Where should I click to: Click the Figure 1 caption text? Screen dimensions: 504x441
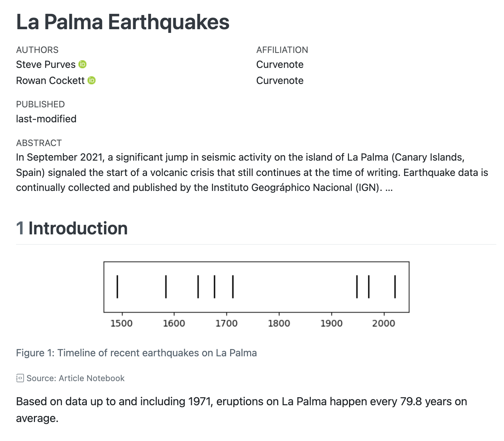pyautogui.click(x=136, y=353)
